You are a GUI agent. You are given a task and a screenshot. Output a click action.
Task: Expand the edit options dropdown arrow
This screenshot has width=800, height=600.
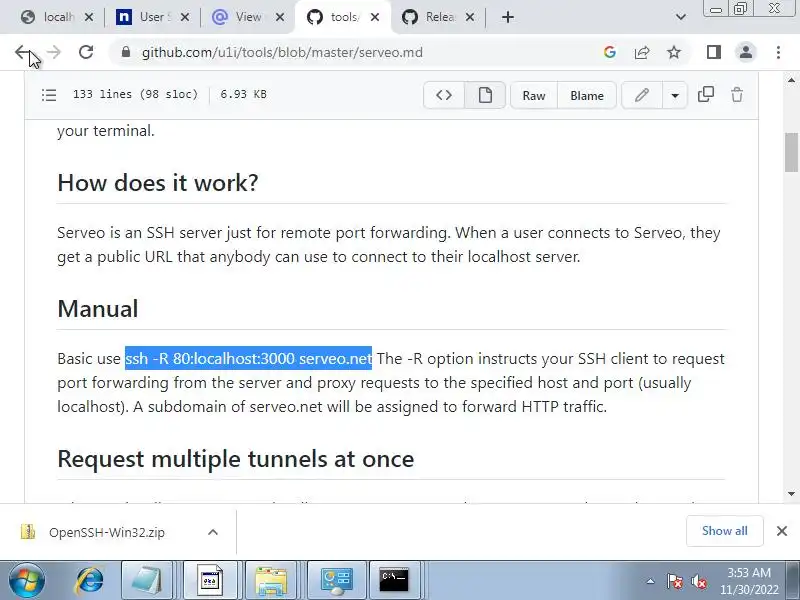pyautogui.click(x=675, y=95)
